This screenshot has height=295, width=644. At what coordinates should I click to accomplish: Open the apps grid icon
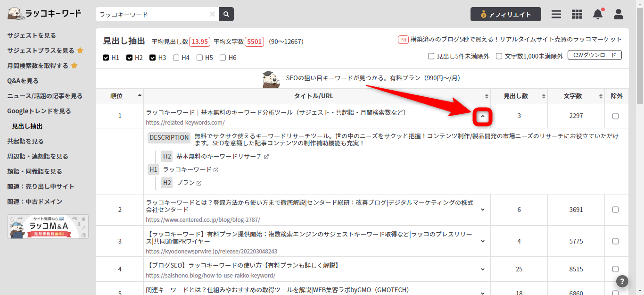pyautogui.click(x=577, y=14)
